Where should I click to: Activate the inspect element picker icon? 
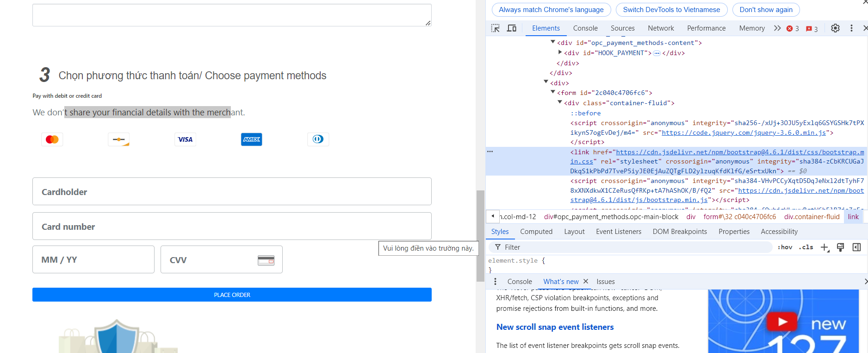[495, 28]
